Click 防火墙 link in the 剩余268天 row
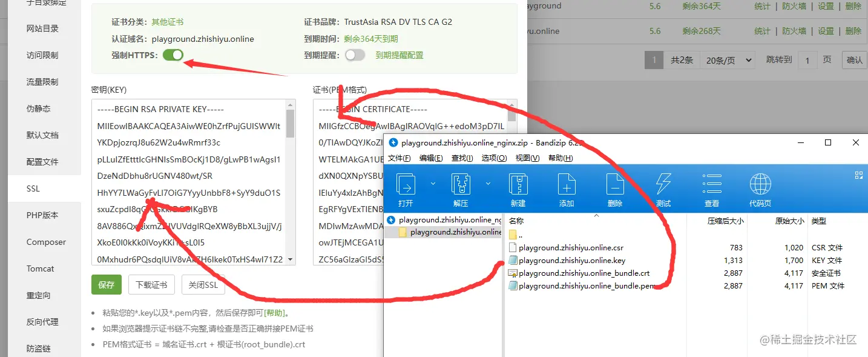 pyautogui.click(x=794, y=31)
